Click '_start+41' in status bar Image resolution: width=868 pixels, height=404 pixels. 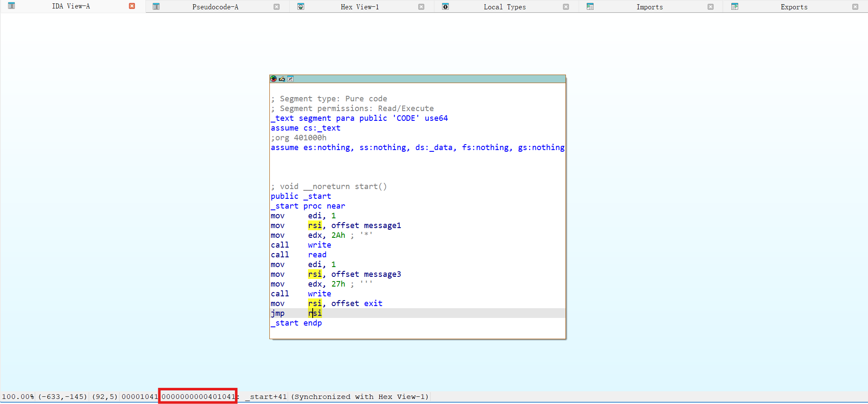tap(266, 397)
